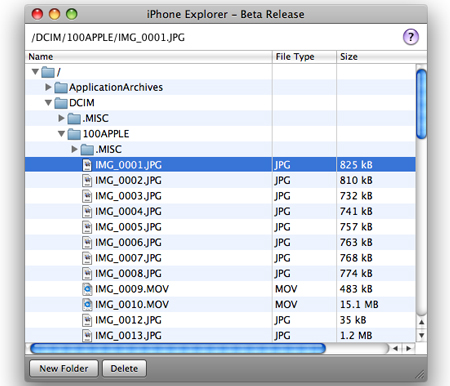The width and height of the screenshot is (450, 386).
Task: Click the file icon of IMG_0003.JPG
Action: (87, 196)
